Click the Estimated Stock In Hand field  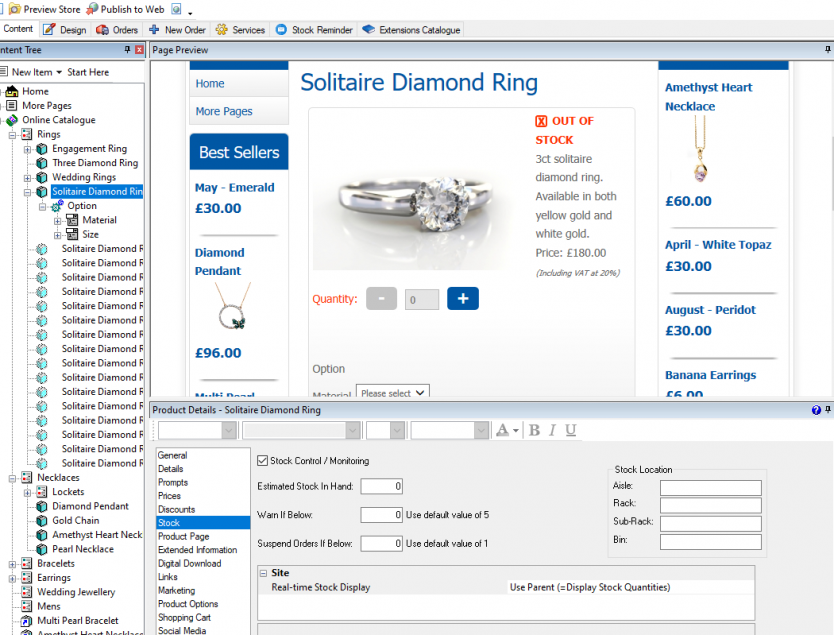pyautogui.click(x=381, y=486)
